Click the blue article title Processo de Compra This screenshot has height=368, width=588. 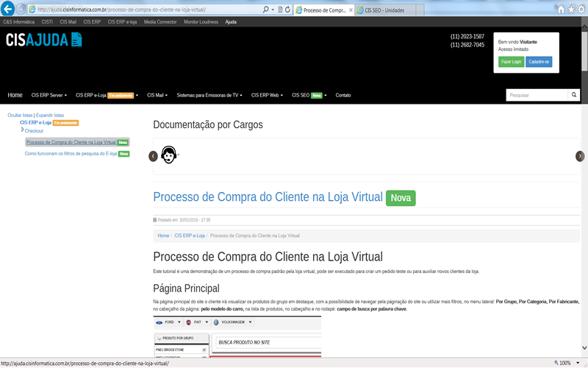(268, 197)
